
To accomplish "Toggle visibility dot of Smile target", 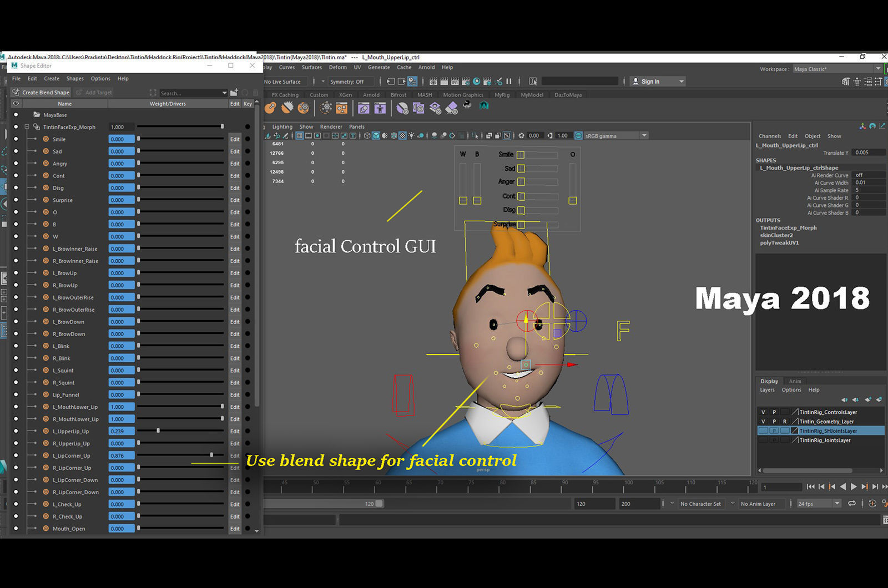I will [16, 139].
